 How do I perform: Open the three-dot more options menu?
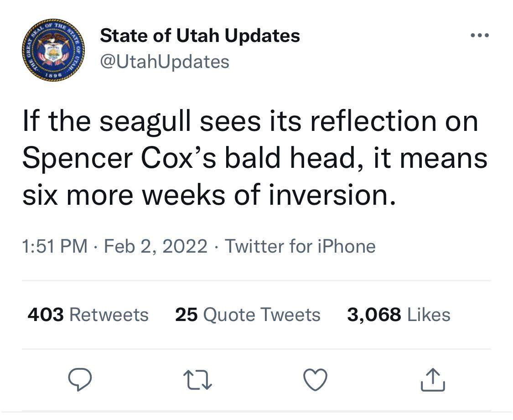[x=480, y=35]
